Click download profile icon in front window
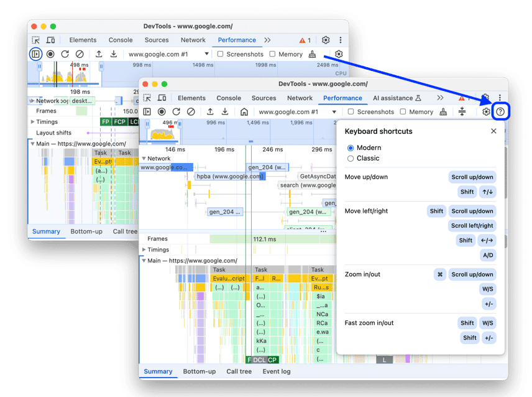Viewport: 532px width, 397px height. coord(224,112)
